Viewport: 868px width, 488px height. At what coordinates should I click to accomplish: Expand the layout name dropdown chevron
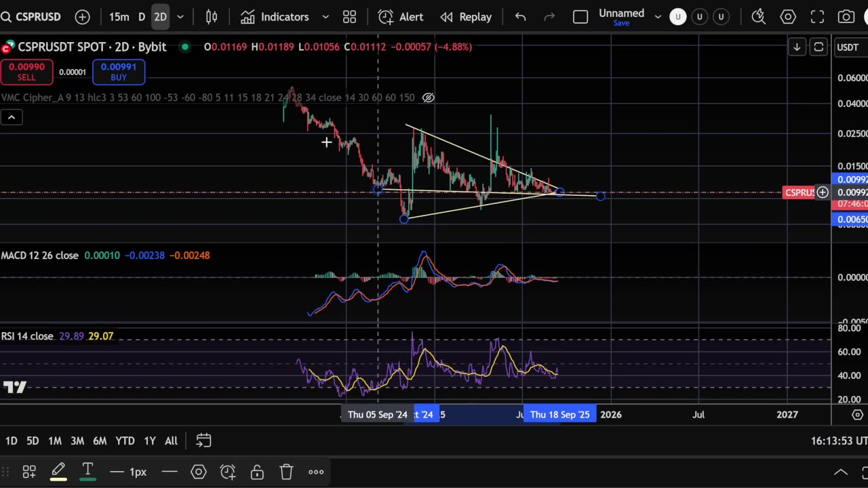[657, 17]
